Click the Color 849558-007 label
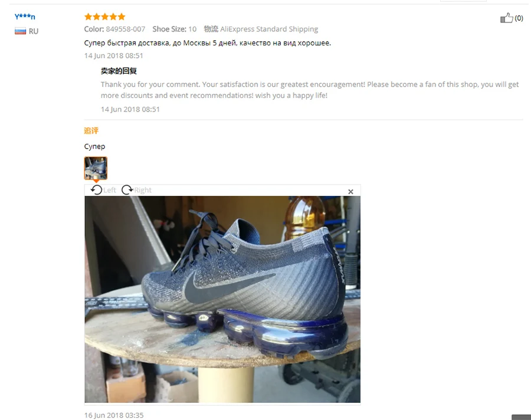This screenshot has width=531, height=420. [x=114, y=29]
